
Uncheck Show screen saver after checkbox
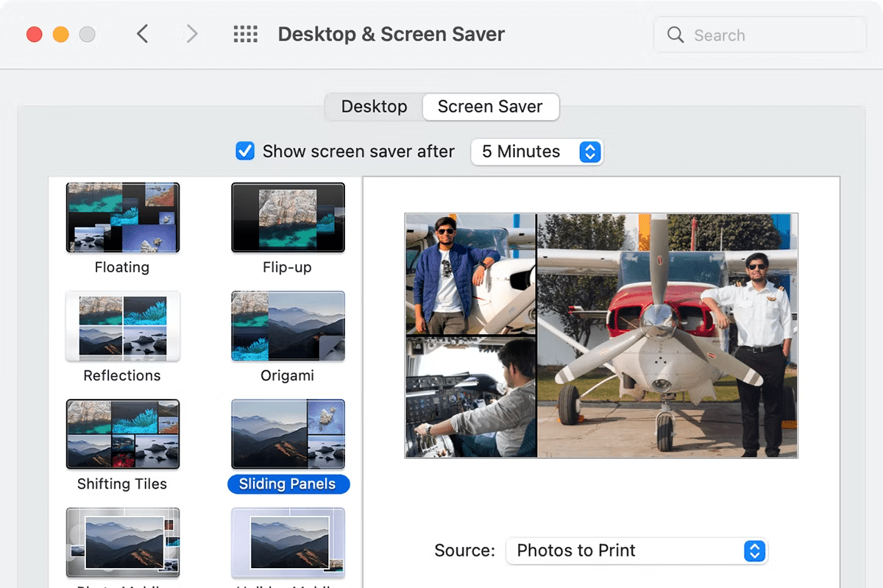(x=244, y=152)
